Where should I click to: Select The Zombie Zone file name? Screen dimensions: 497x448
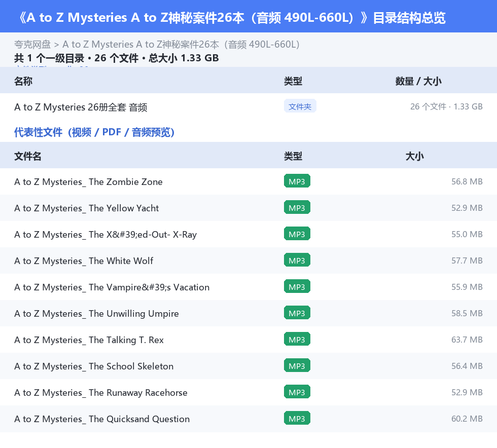pyautogui.click(x=88, y=182)
